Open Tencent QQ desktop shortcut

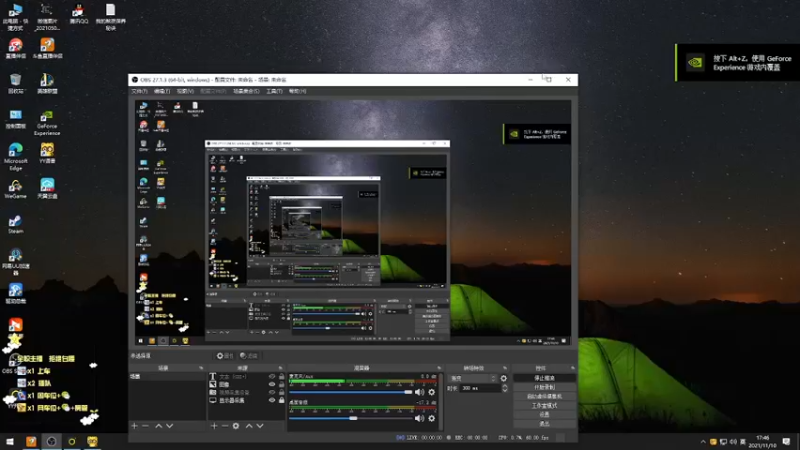pyautogui.click(x=79, y=14)
